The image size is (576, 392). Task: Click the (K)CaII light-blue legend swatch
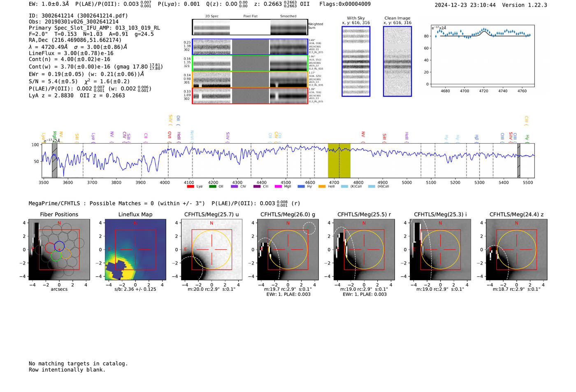[x=344, y=186]
